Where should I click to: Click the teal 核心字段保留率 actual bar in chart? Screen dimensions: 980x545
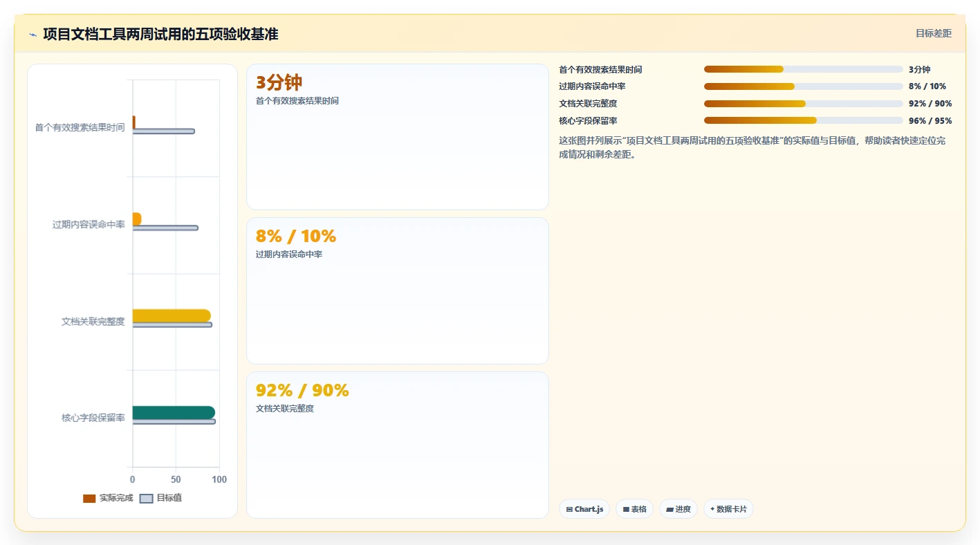pos(174,412)
